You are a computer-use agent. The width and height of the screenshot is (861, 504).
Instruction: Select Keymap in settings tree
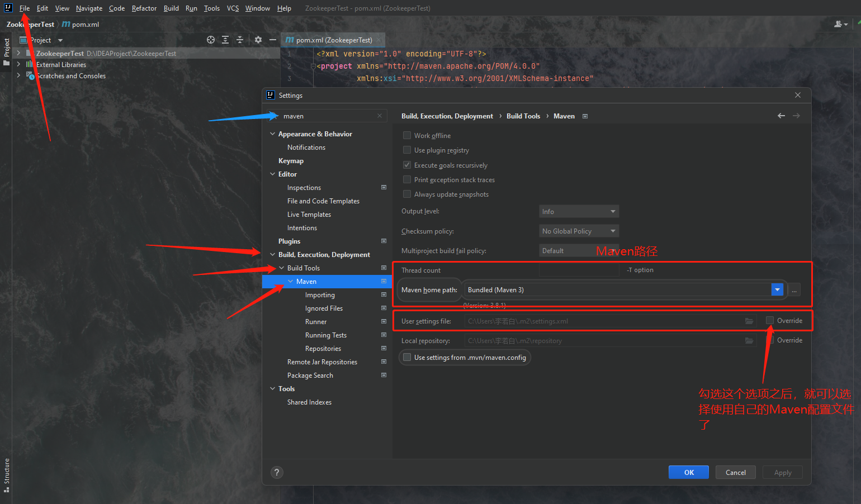[x=291, y=161]
